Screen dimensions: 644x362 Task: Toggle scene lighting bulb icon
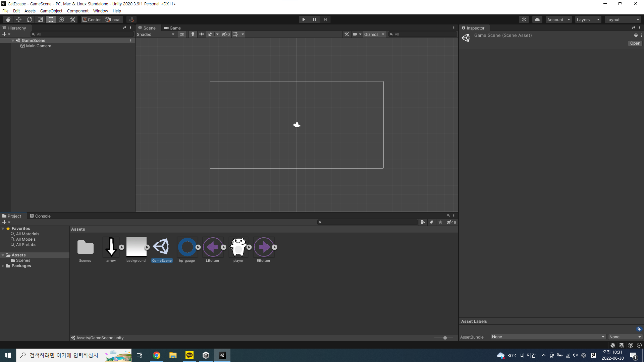[193, 34]
